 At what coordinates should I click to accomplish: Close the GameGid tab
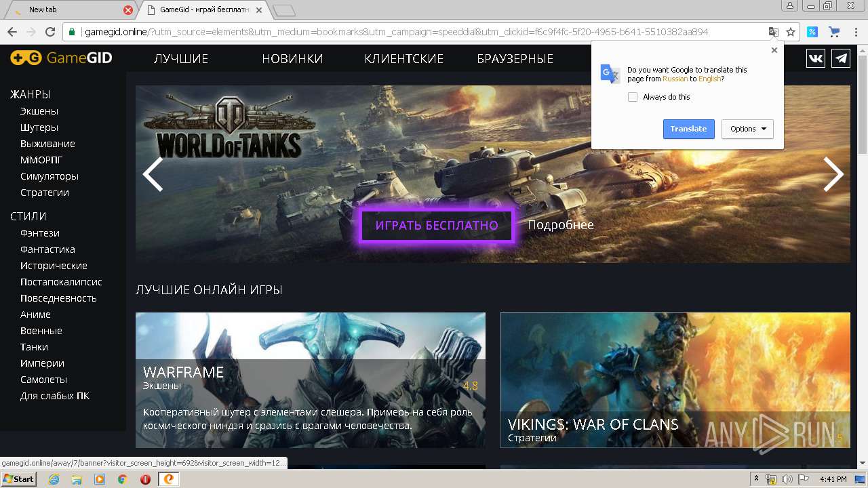click(259, 10)
